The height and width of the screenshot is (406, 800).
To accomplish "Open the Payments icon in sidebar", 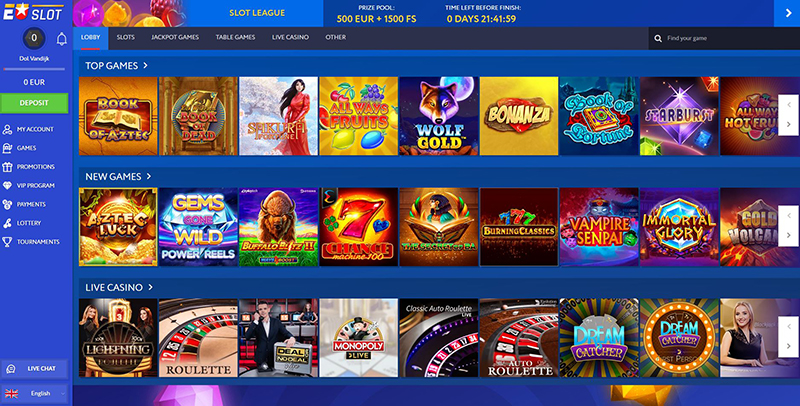I will (x=7, y=205).
